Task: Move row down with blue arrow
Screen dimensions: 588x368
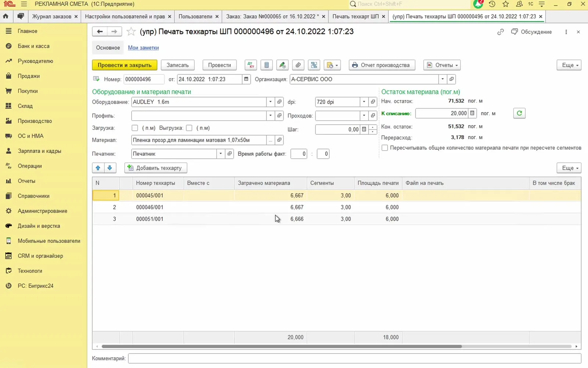Action: [110, 168]
